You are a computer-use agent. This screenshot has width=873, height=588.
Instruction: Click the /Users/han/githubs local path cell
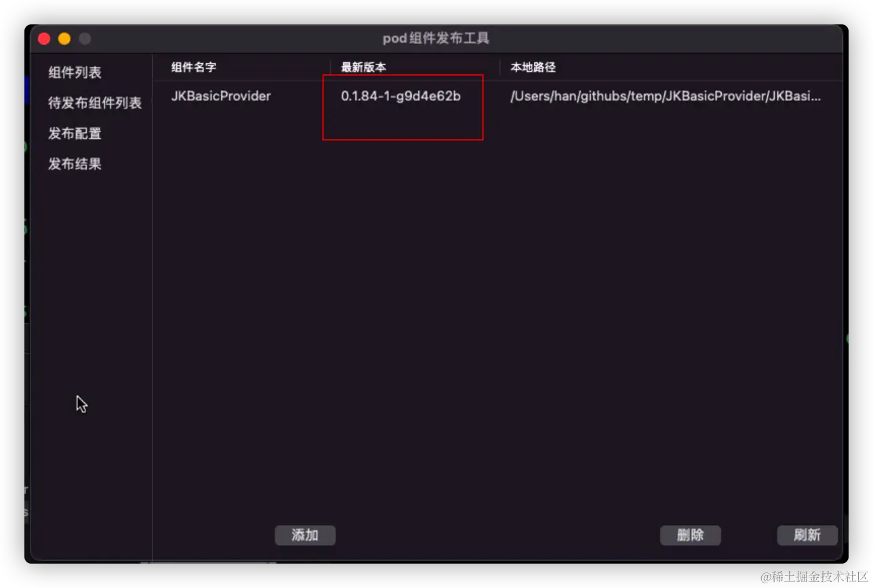click(666, 96)
